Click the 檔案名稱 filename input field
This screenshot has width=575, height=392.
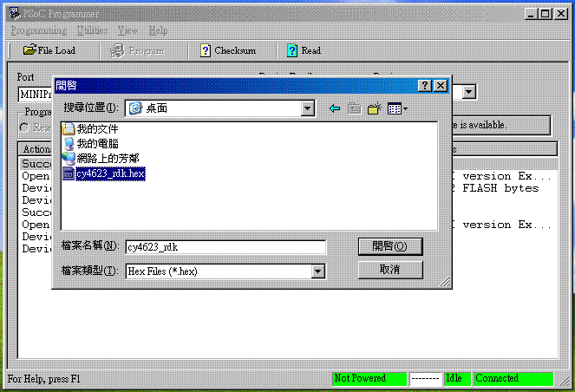point(225,246)
